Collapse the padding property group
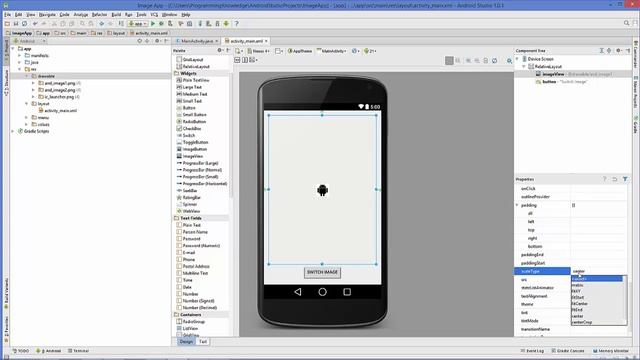This screenshot has width=640, height=360. point(517,205)
